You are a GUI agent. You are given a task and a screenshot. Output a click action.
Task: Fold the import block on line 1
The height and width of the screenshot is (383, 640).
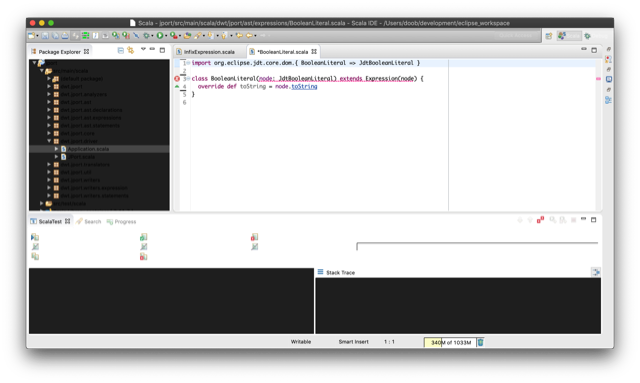(x=188, y=63)
